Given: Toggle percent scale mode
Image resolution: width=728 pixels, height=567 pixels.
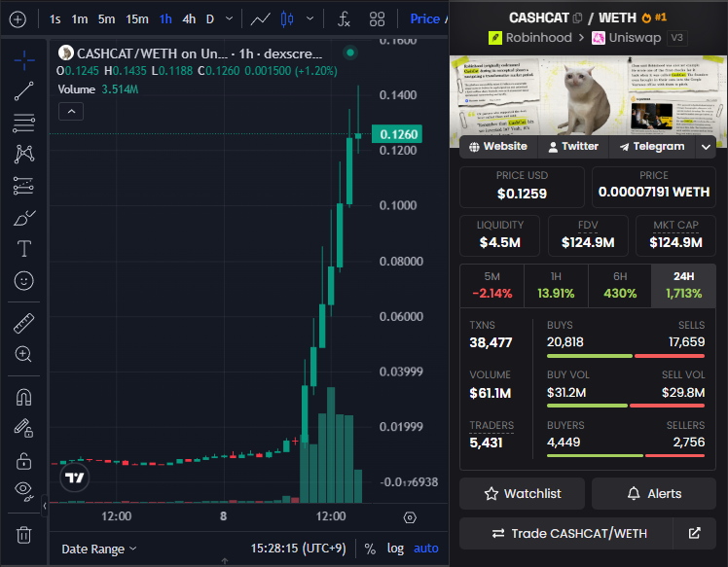Looking at the screenshot, I should [x=370, y=549].
